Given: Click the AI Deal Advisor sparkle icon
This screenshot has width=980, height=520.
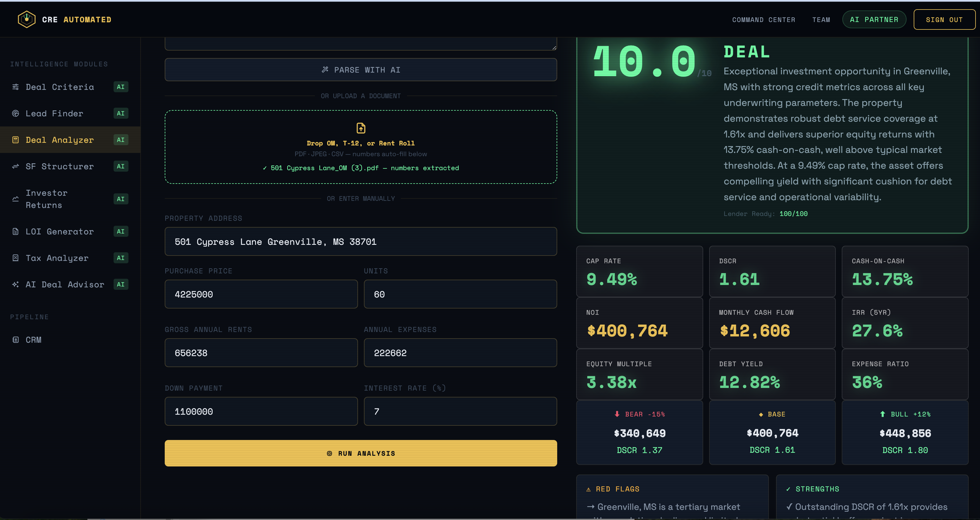Looking at the screenshot, I should tap(15, 284).
